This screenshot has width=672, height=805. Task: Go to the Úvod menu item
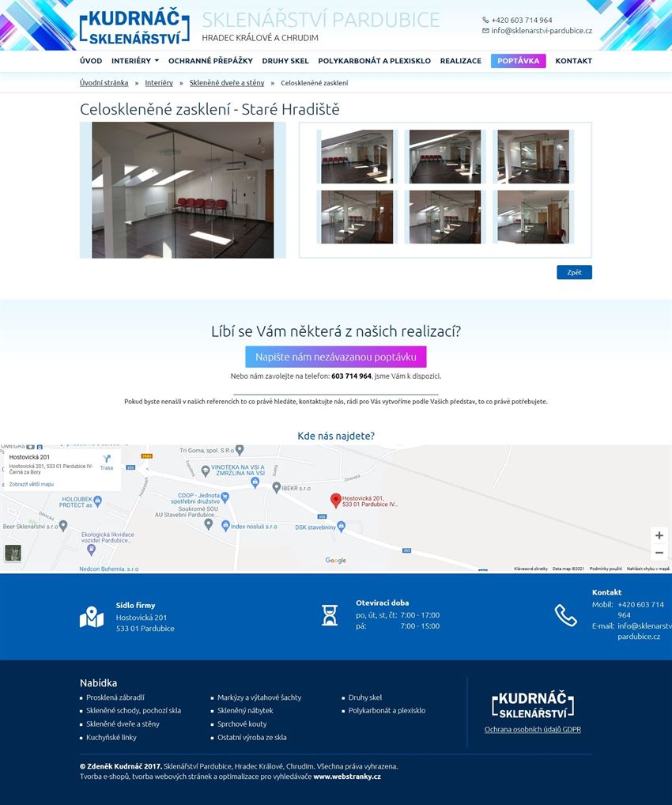tap(91, 61)
